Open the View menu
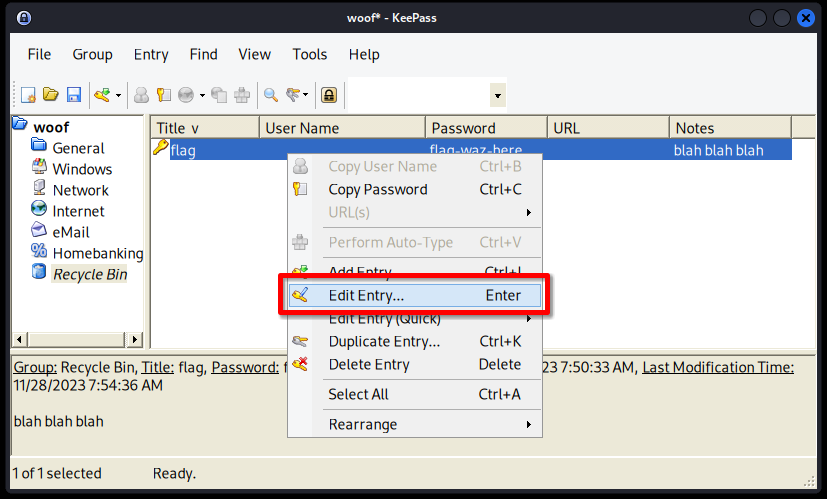Screen dimensions: 827x499 [x=254, y=54]
